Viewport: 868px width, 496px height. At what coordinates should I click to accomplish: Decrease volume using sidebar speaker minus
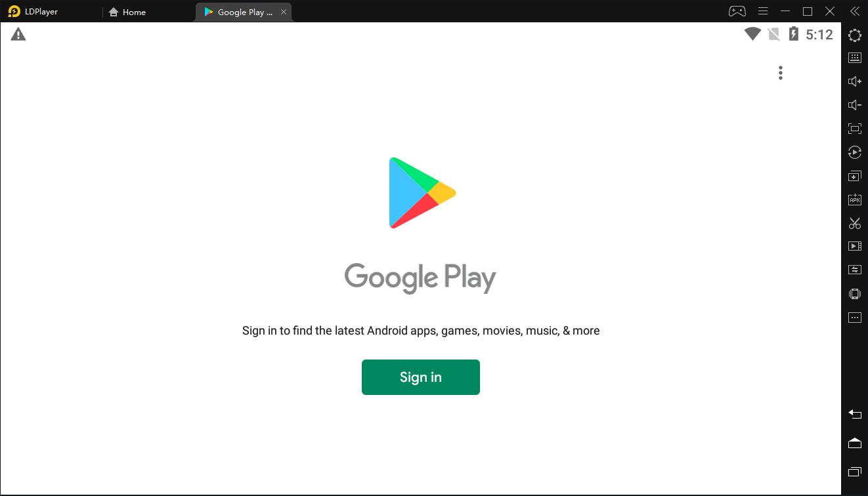[x=854, y=105]
